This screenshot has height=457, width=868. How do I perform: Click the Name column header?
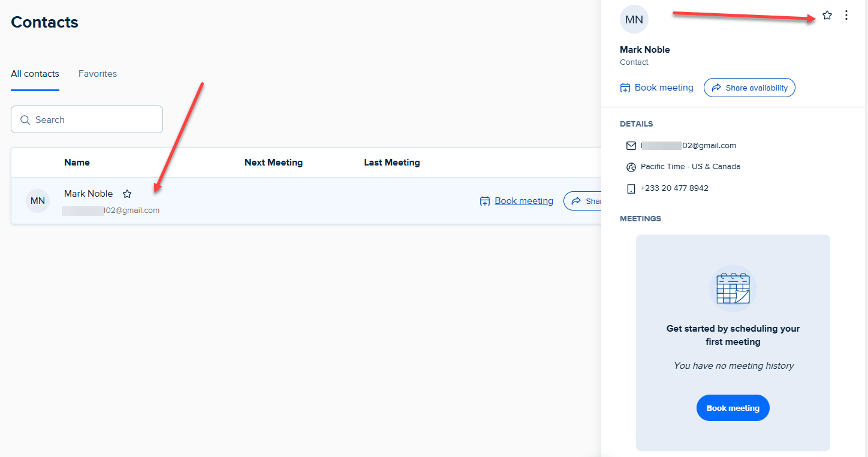point(77,163)
